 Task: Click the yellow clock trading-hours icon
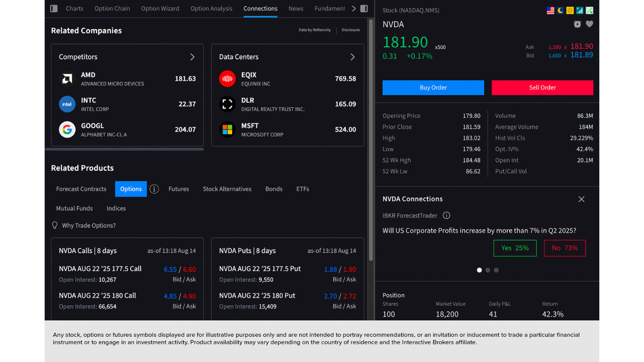[x=570, y=9]
